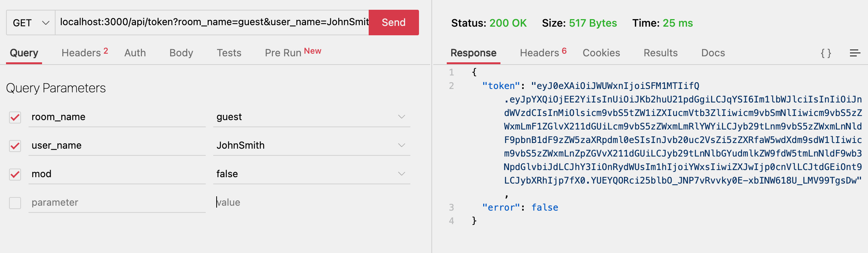Open the Auth tab
Image resolution: width=868 pixels, height=253 pixels.
[134, 53]
